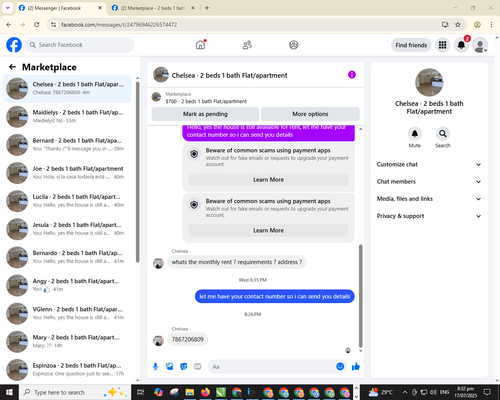The height and width of the screenshot is (400, 500).
Task: Show hidden system tray icons chevron
Action: tap(405, 392)
